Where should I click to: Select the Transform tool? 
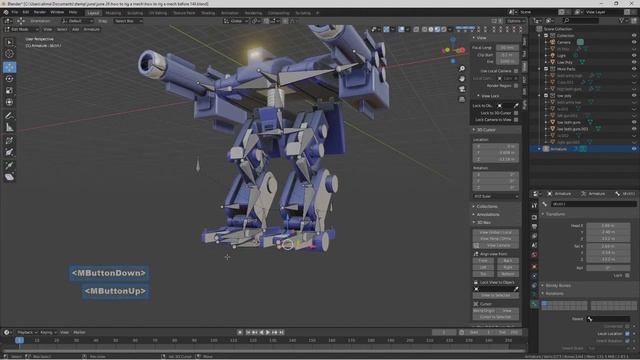point(9,102)
